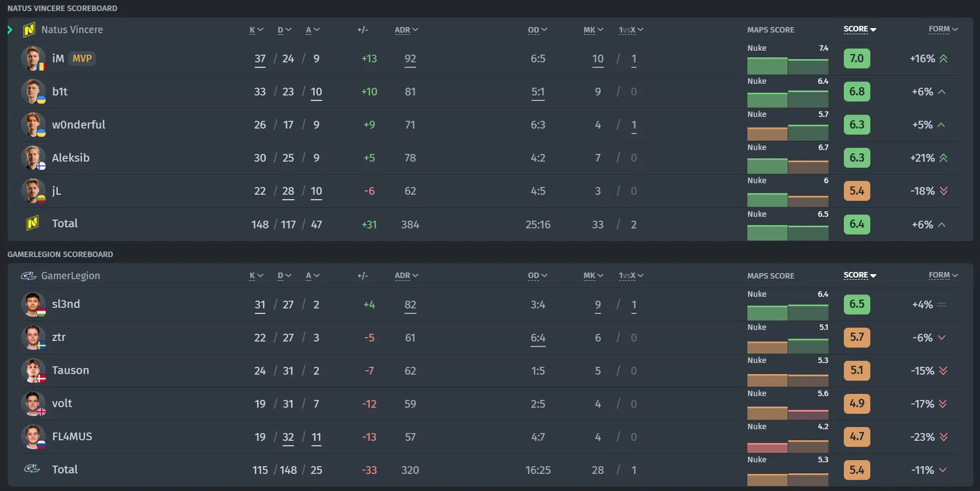Click b1t's player avatar
This screenshot has height=491, width=980.
33,92
